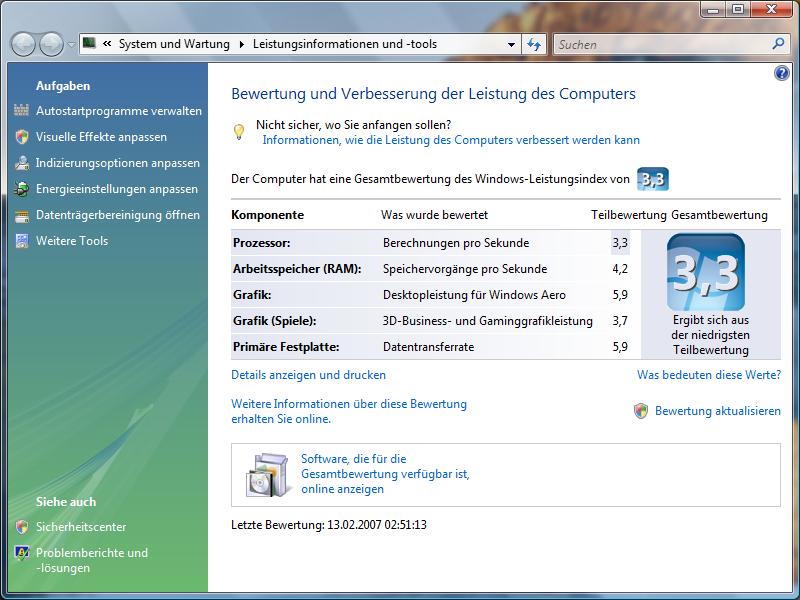Open Energieeinstellungen anpassen
800x600 pixels.
coord(116,189)
